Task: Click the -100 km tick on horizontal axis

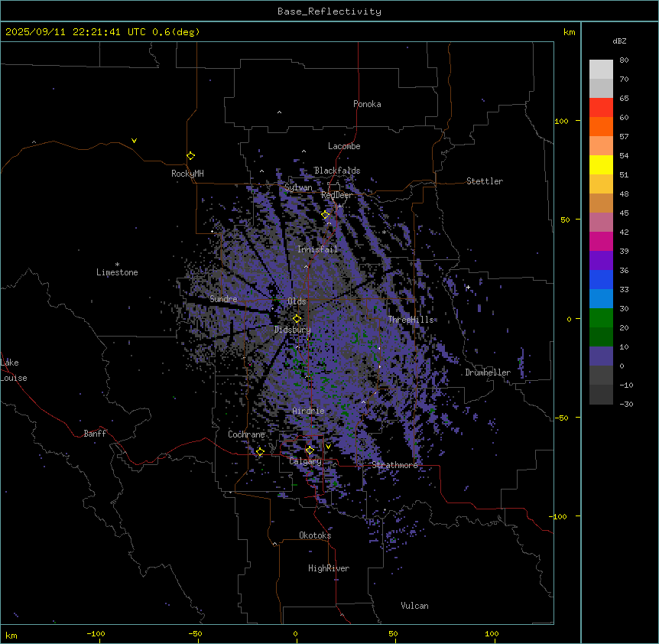Action: [x=96, y=633]
